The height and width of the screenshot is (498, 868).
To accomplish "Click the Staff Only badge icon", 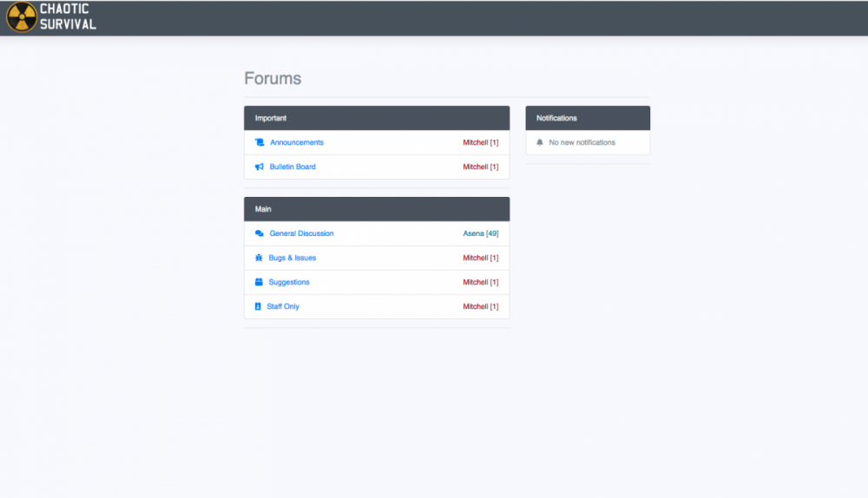I will coord(258,306).
